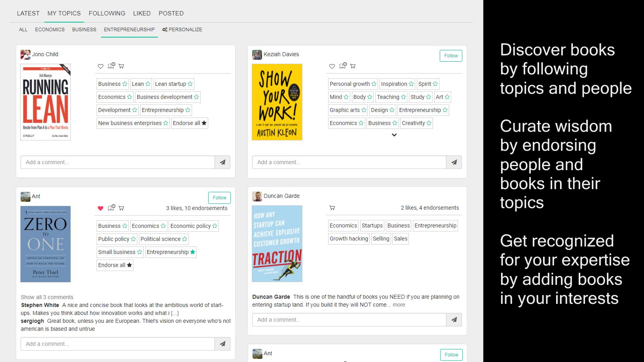Screen dimensions: 644x362
Task: Open cart icon for Traction book
Action: tap(332, 208)
